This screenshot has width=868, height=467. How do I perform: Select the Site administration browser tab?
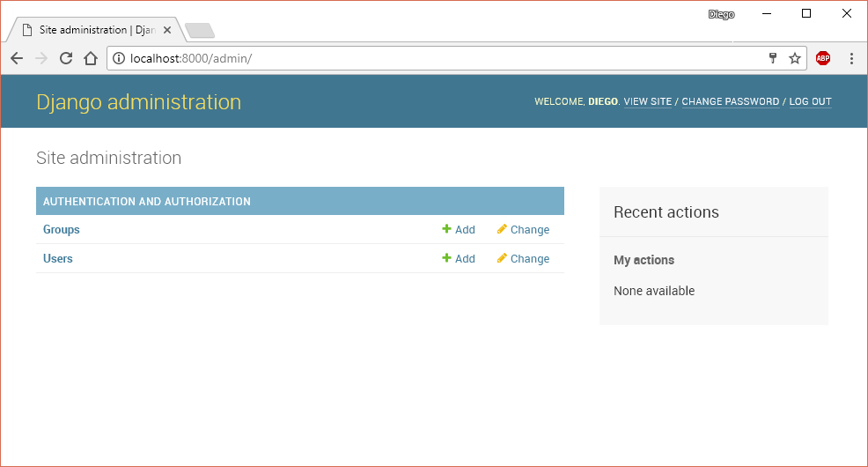pyautogui.click(x=97, y=30)
